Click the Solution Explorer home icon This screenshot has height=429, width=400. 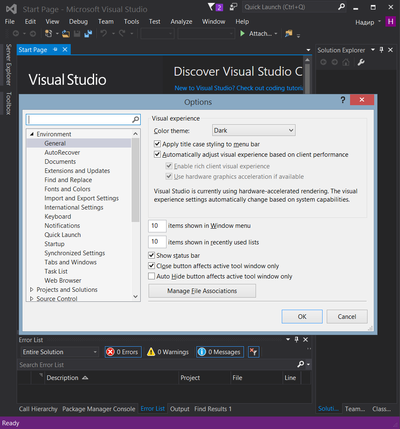coord(346,62)
